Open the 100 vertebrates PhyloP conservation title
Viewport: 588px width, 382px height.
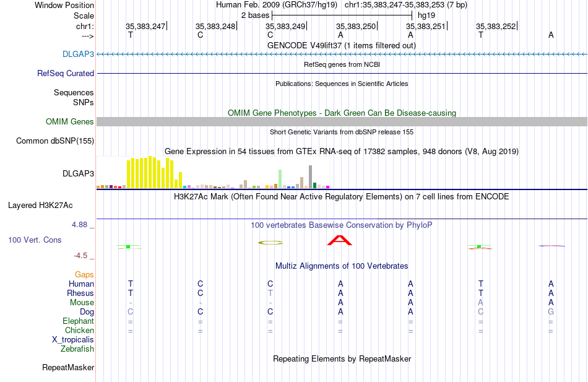click(341, 225)
